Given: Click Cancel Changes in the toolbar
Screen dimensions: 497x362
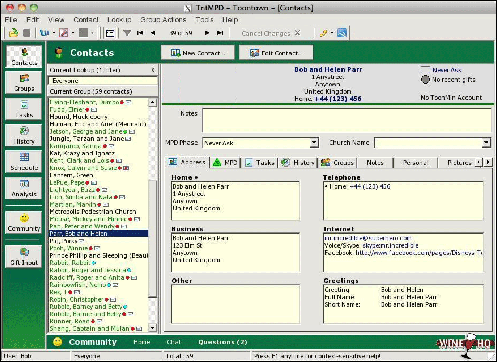Looking at the screenshot, I should click(271, 33).
